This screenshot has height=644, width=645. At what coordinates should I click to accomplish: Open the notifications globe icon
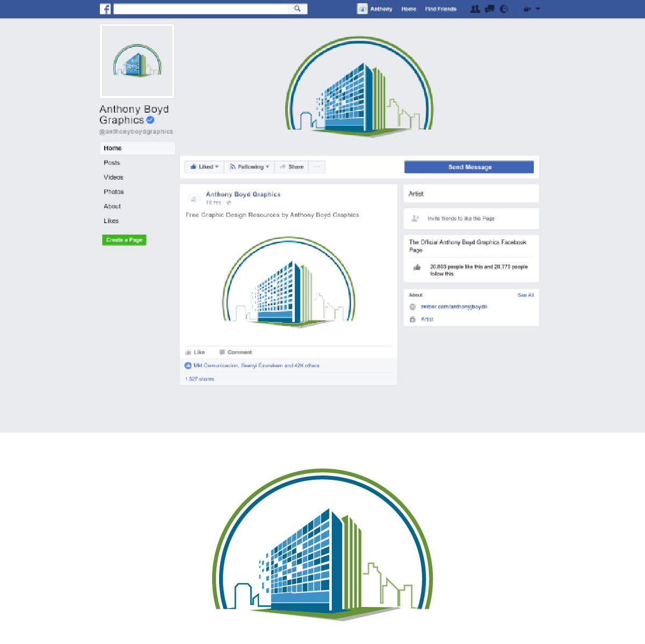point(504,9)
